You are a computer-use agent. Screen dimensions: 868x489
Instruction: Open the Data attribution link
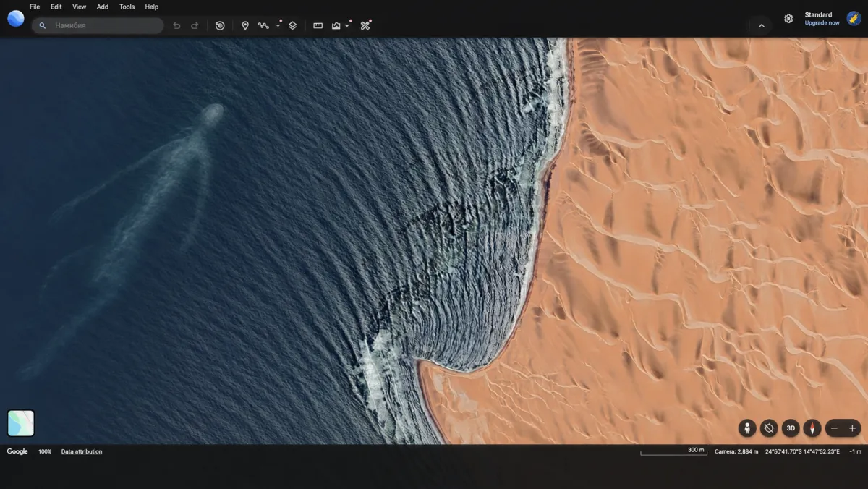82,451
